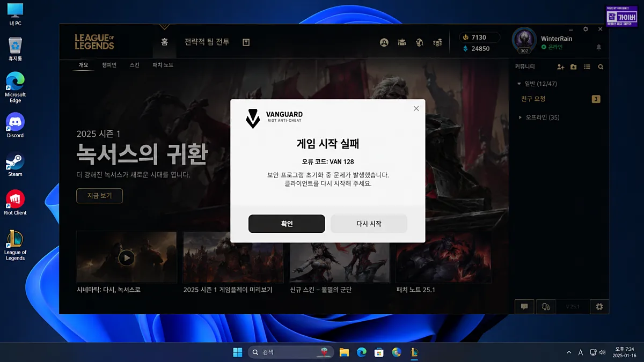Click the League of Legends desktop shortcut
Viewport: 644px width, 362px height.
[15, 245]
